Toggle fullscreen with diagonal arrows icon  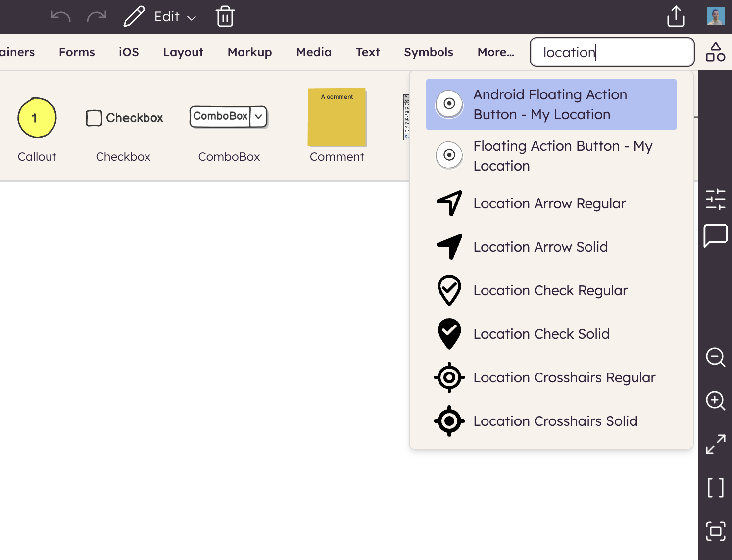pyautogui.click(x=715, y=444)
